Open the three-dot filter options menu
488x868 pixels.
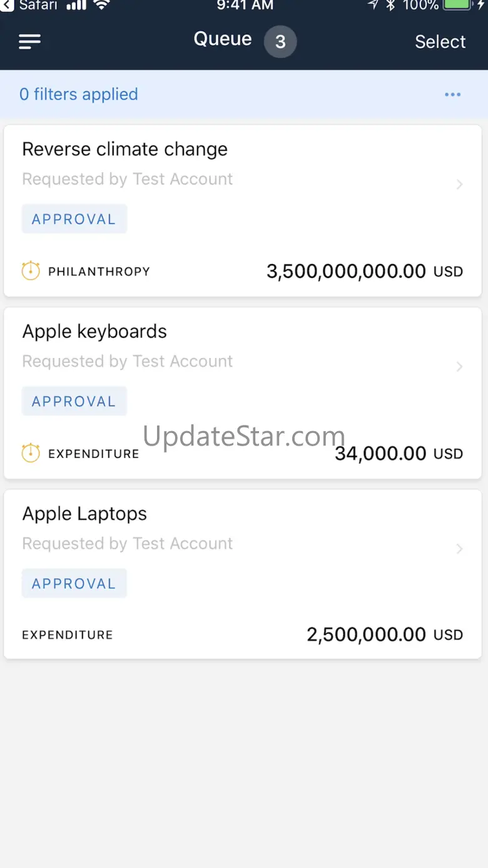coord(452,94)
